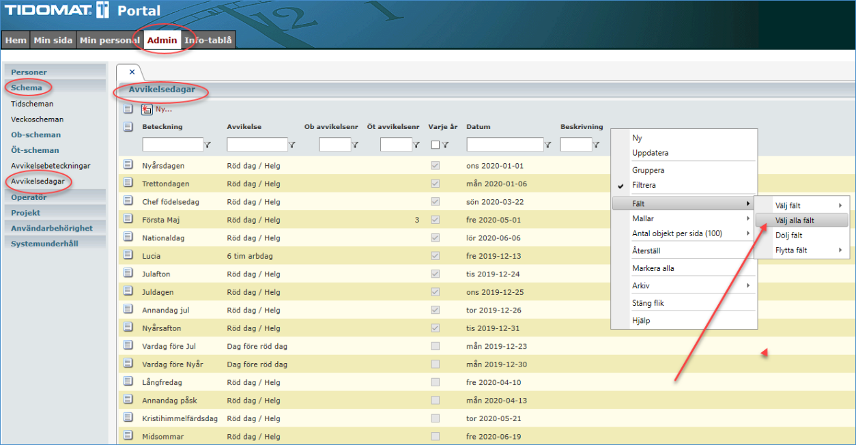Toggle Varje år checkbox for Trettondagen

click(x=435, y=183)
